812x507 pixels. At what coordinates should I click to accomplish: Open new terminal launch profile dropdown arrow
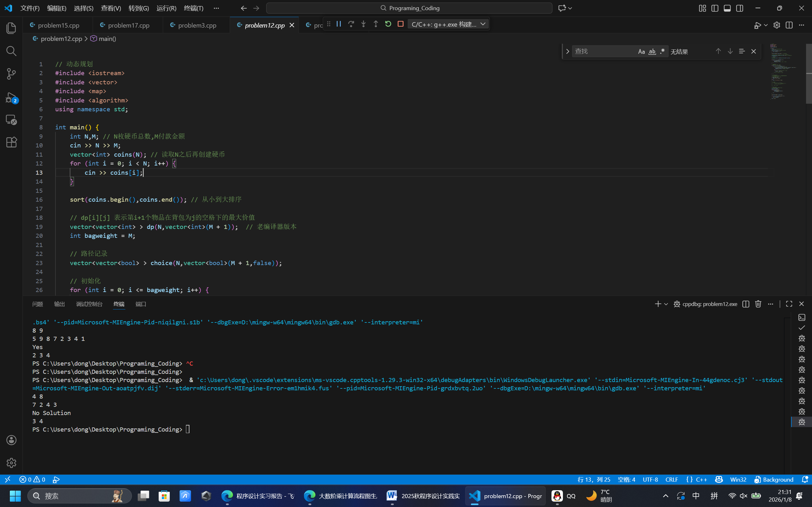click(666, 304)
